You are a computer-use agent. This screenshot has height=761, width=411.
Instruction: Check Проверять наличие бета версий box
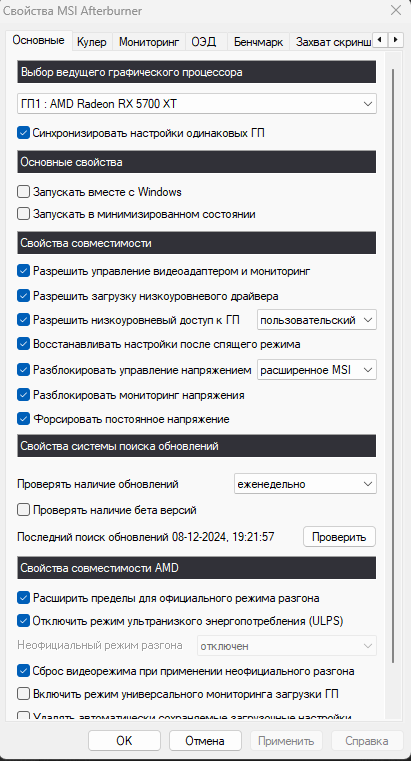coord(23,510)
